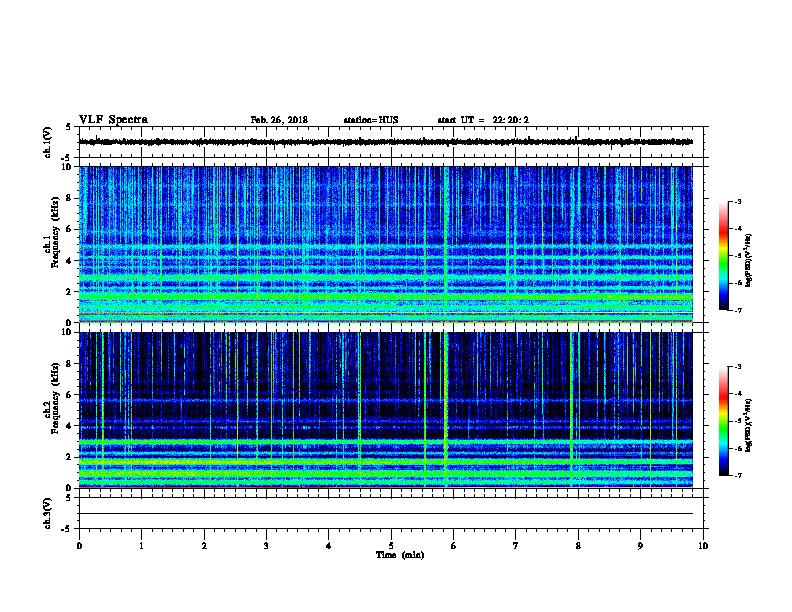This screenshot has width=792, height=612.
Task: Click the bright sferic near 5.9 min in ch.2
Action: (446, 410)
